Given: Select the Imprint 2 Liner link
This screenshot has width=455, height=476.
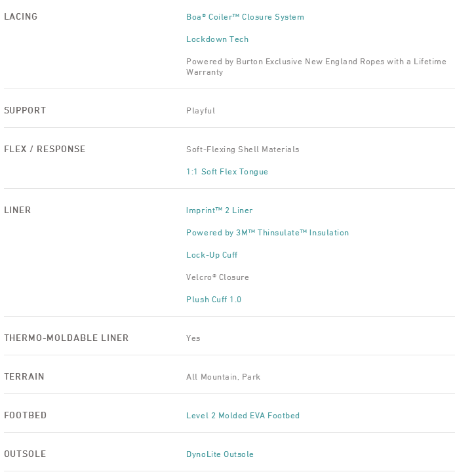Looking at the screenshot, I should coord(219,210).
